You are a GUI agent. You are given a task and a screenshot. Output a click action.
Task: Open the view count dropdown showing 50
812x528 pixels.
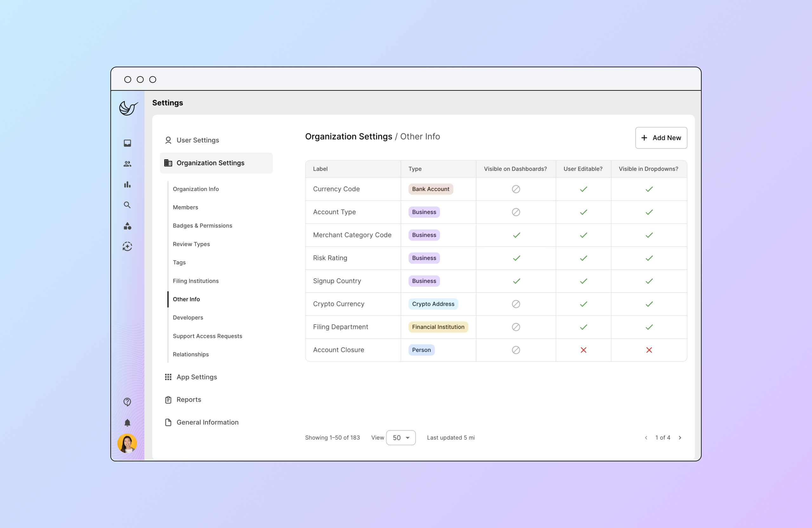(401, 438)
